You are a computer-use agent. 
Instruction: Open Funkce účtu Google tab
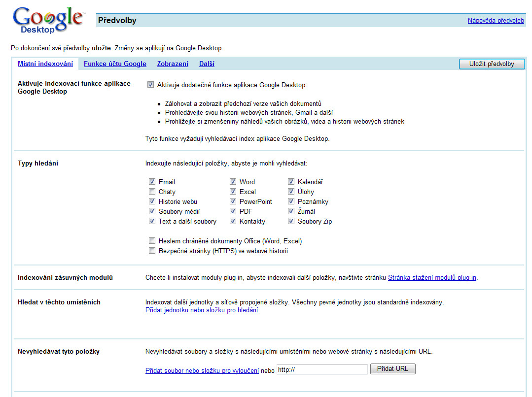pyautogui.click(x=115, y=64)
